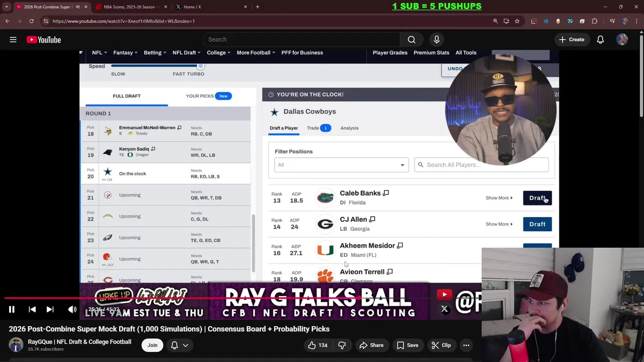The image size is (644, 362).
Task: Click the install app icon in address bar
Action: (x=506, y=21)
